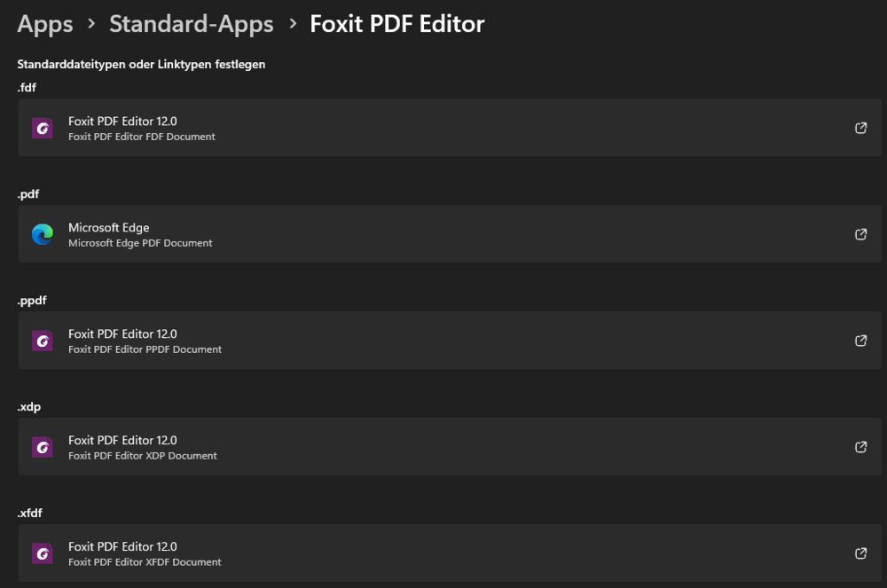Go back to Apps in the breadcrumb
The image size is (887, 588).
(44, 24)
